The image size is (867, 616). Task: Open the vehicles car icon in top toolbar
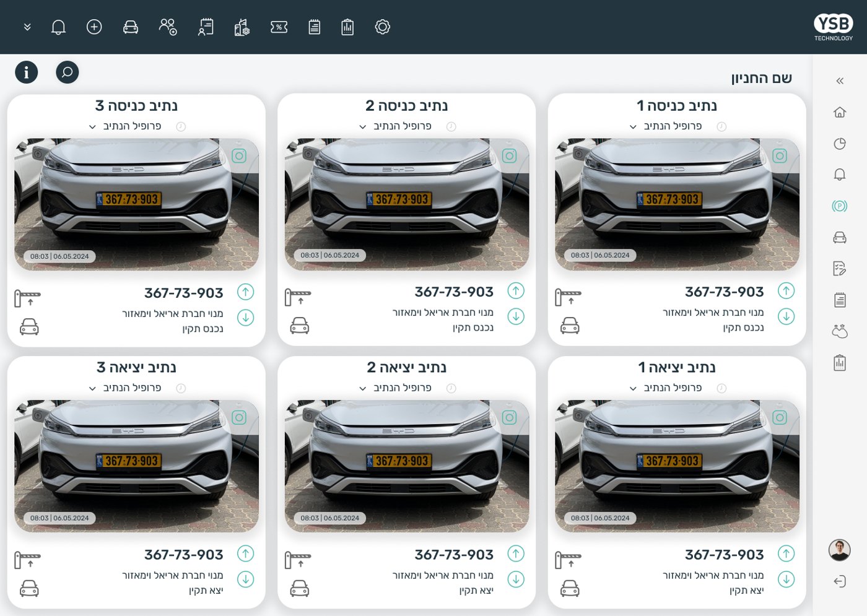pyautogui.click(x=131, y=27)
